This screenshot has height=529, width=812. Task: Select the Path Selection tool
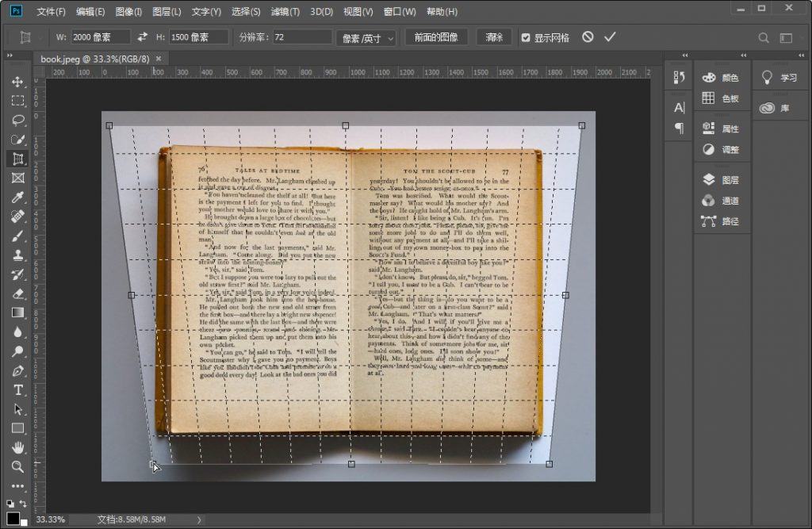tap(17, 409)
